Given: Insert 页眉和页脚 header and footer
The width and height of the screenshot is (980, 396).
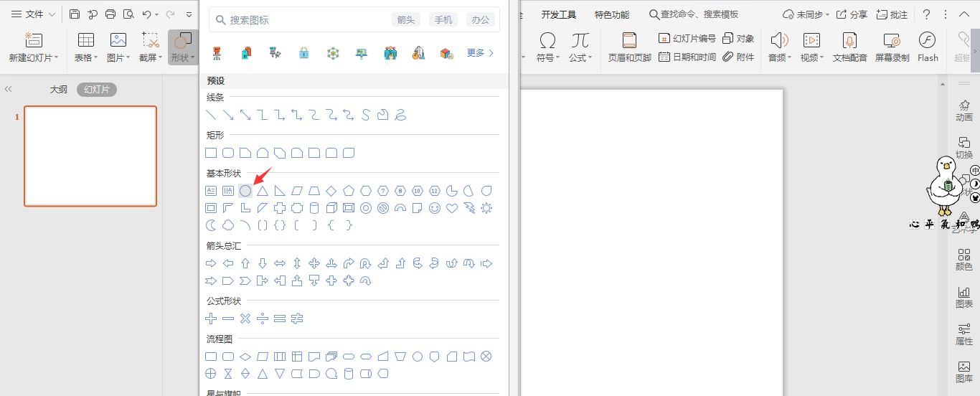Looking at the screenshot, I should (629, 47).
